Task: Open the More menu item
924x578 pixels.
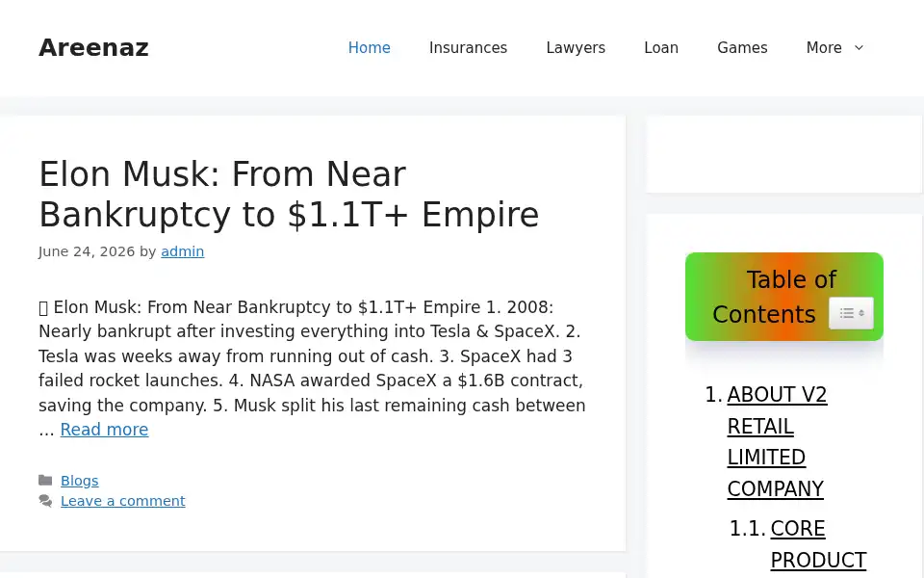Action: 824,48
